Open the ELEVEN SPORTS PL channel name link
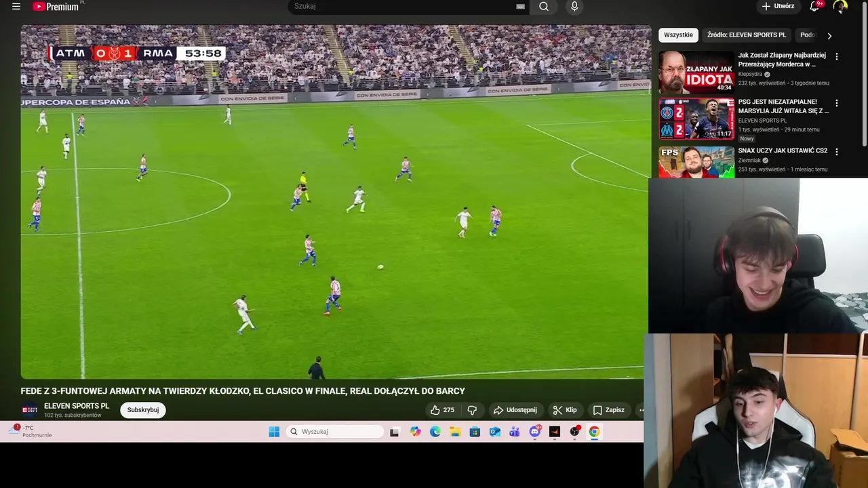868x488 pixels. coord(76,406)
